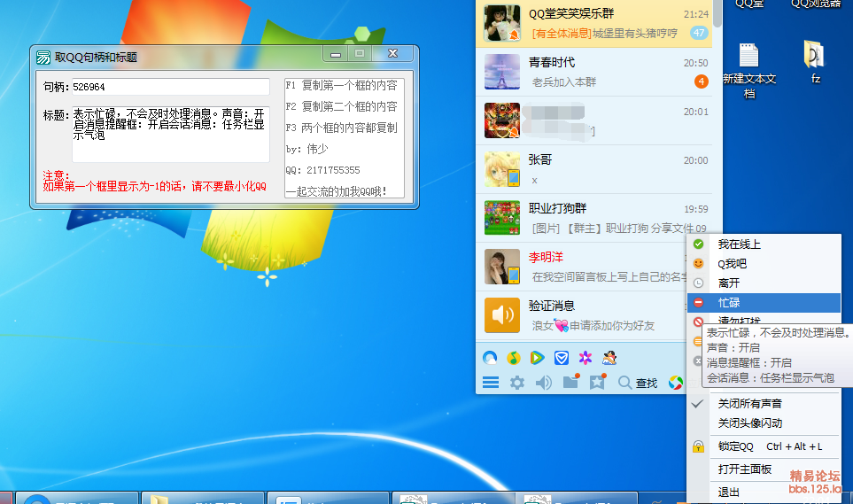Open the blurred conversation timestamped 20:01

(595, 120)
